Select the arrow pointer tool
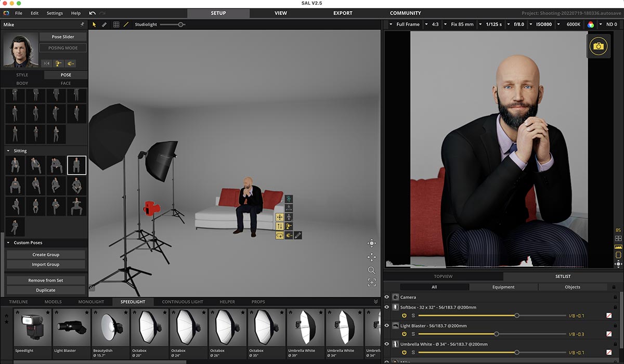Viewport: 624px width, 364px height. pos(94,24)
